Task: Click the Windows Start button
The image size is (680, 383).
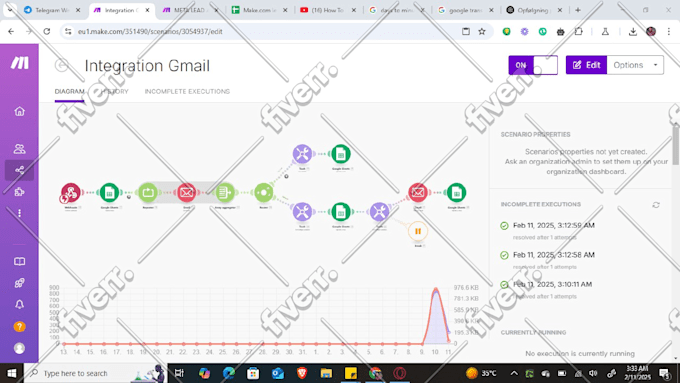Action: coord(12,373)
